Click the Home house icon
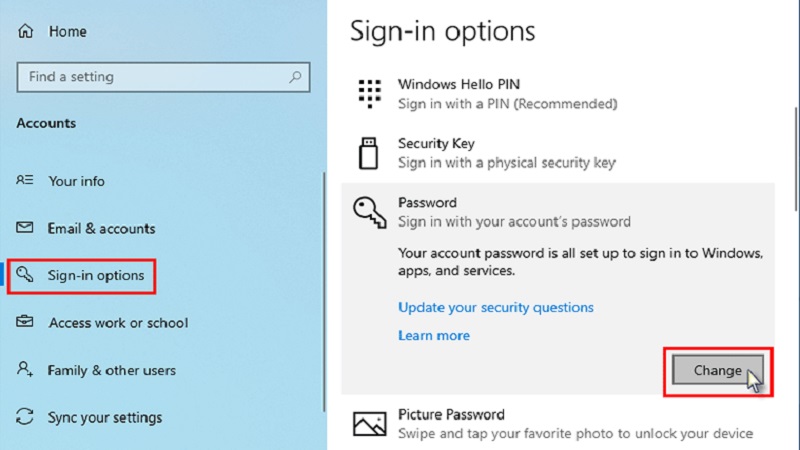Image resolution: width=800 pixels, height=450 pixels. tap(26, 32)
